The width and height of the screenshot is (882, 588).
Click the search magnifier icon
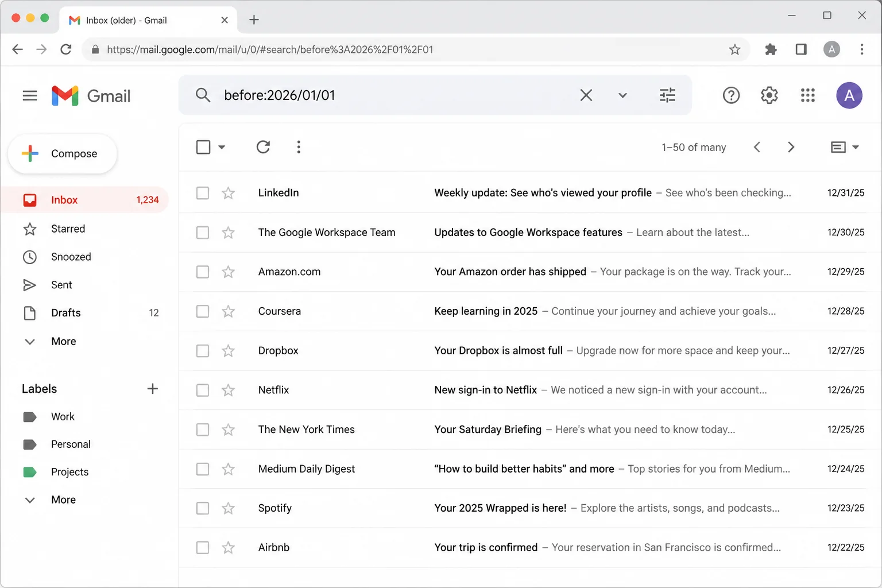[x=203, y=95]
